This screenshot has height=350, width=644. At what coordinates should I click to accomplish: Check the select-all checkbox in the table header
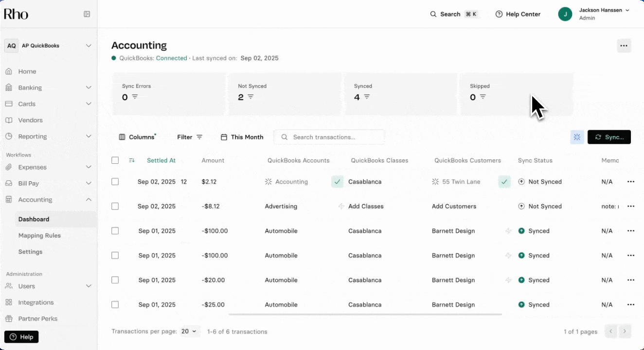[x=115, y=160]
